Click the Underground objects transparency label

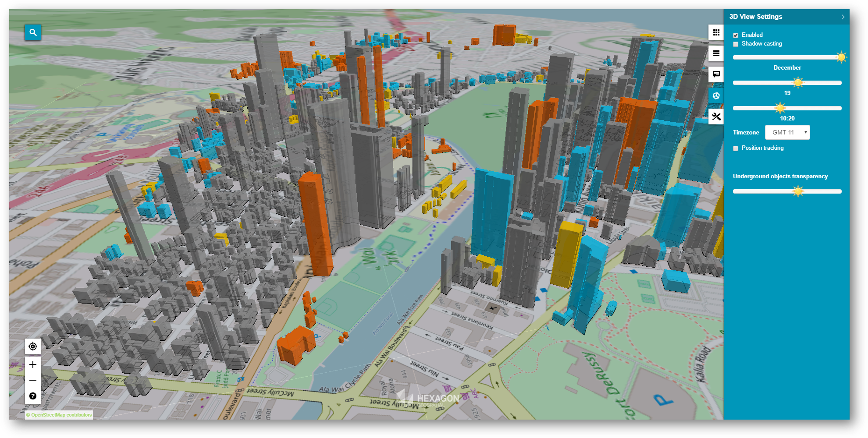point(780,176)
